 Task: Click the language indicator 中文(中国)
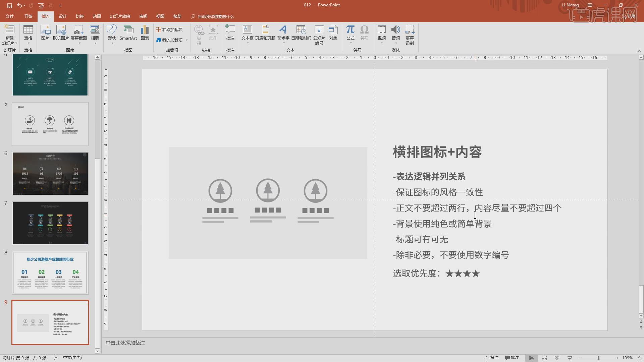72,358
